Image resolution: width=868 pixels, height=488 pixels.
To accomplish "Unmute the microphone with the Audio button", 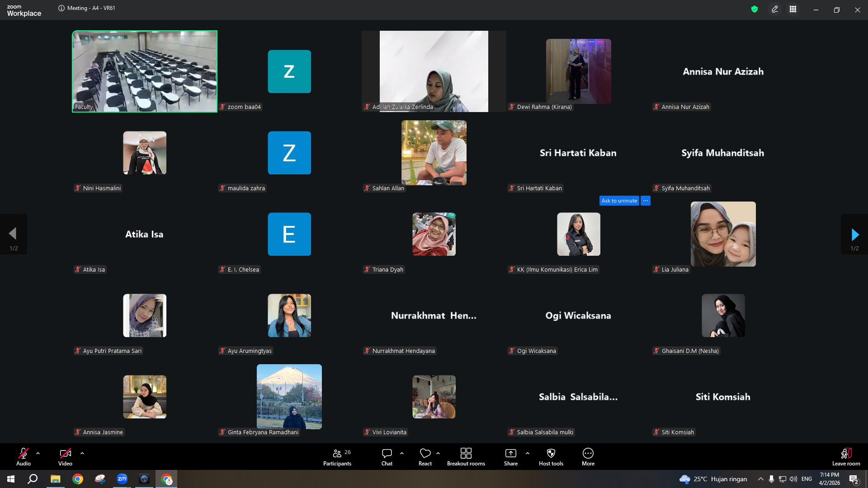I will tap(24, 456).
